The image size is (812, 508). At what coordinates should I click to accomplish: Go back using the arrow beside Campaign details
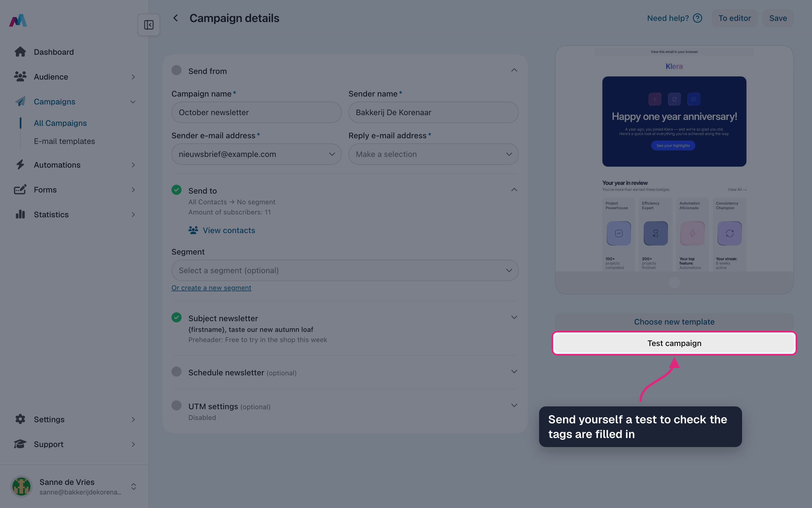[x=175, y=18]
